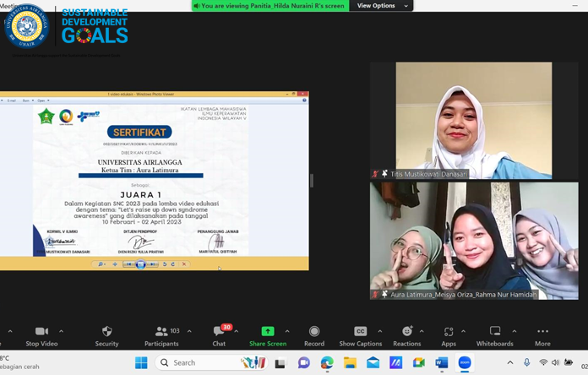Expand the arrow next to Share Screen
588x375 pixels.
[x=287, y=331]
